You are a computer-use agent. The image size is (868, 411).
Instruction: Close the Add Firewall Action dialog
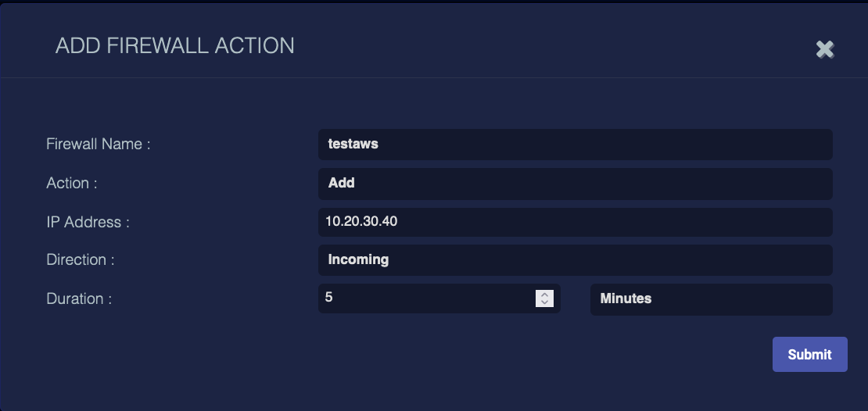(824, 49)
